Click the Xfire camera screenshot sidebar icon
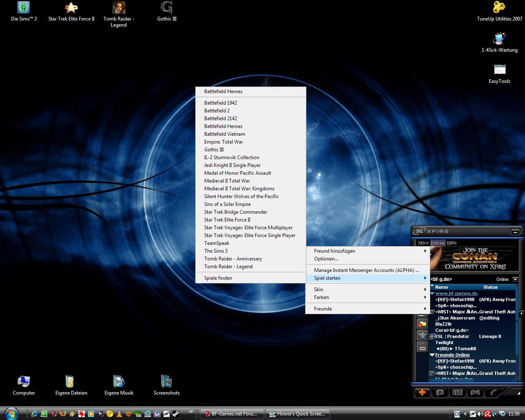The image size is (525, 420). [x=422, y=336]
